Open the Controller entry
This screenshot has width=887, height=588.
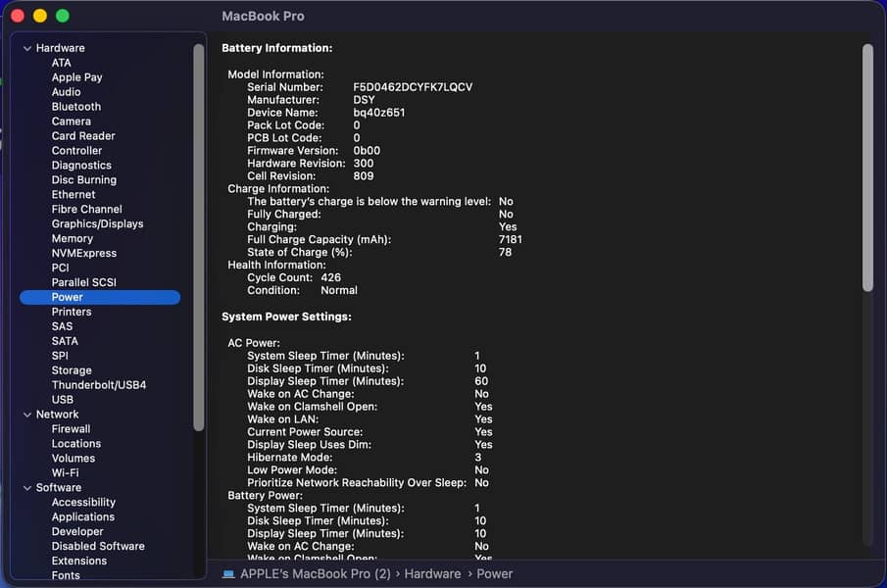[x=76, y=151]
